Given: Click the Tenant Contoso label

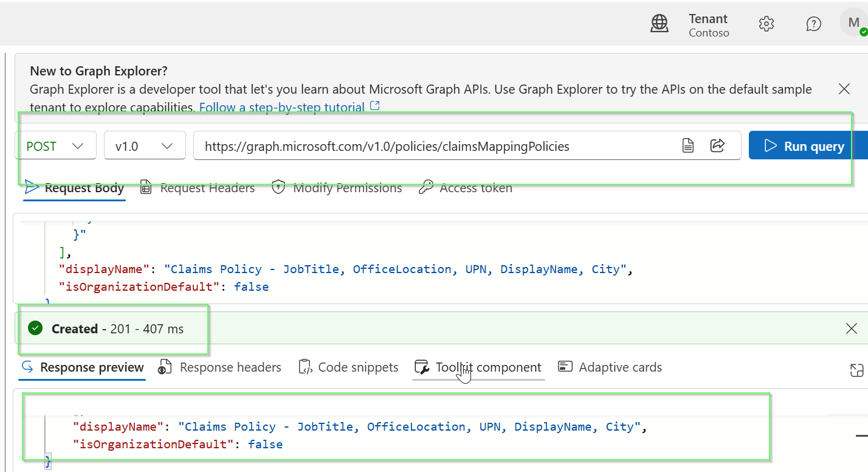Looking at the screenshot, I should point(709,25).
